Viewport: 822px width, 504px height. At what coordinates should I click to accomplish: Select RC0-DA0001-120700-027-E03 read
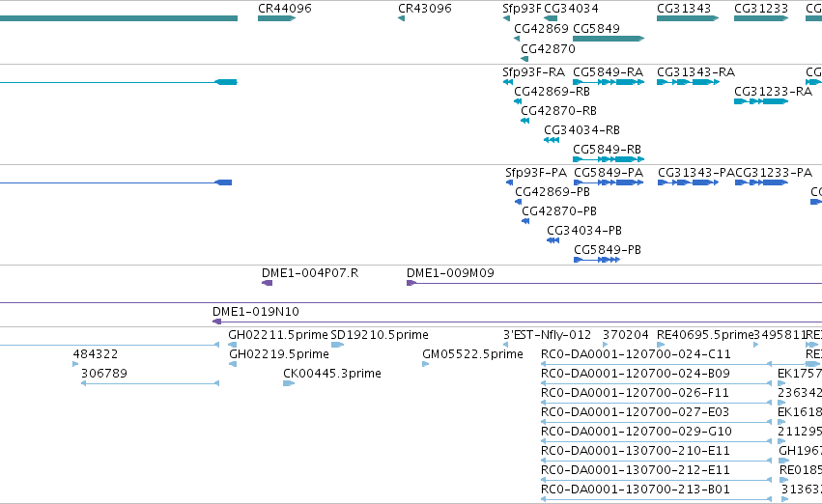[656, 422]
